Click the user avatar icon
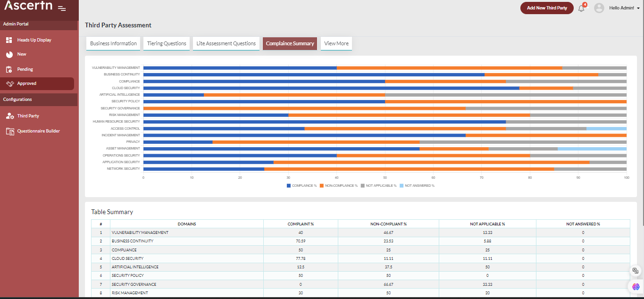 [599, 8]
